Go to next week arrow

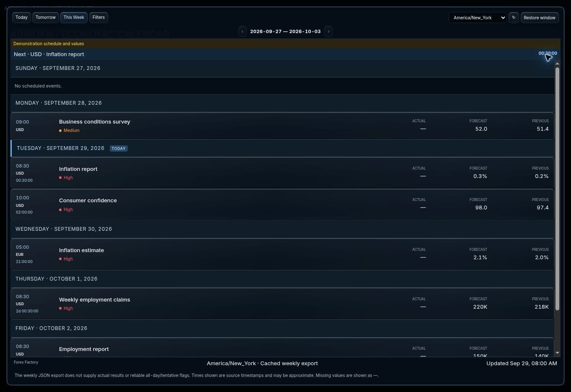pyautogui.click(x=328, y=31)
